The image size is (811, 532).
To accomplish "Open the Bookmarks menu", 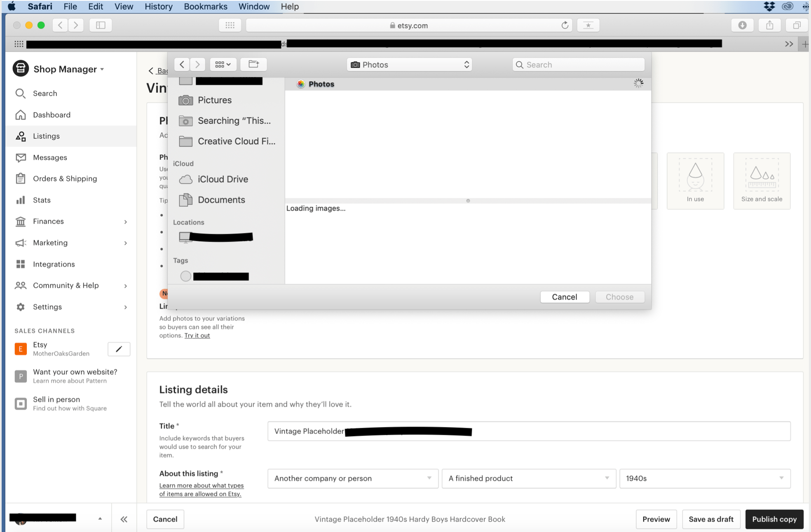I will click(206, 6).
